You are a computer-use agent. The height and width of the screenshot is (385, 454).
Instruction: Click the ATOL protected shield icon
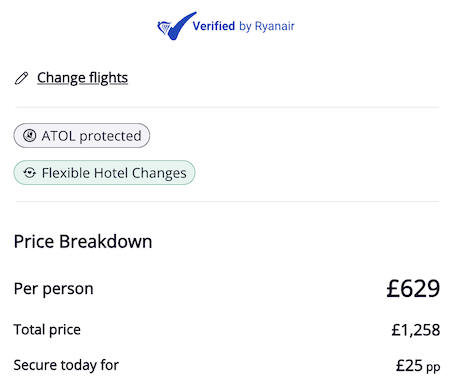coord(29,136)
